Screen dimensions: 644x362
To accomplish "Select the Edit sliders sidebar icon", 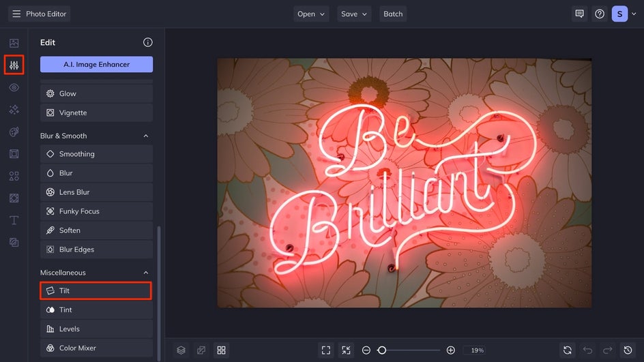I will (14, 65).
